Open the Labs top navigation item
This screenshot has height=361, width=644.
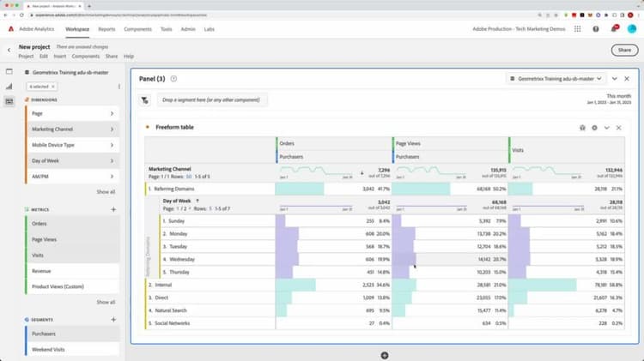tap(209, 29)
